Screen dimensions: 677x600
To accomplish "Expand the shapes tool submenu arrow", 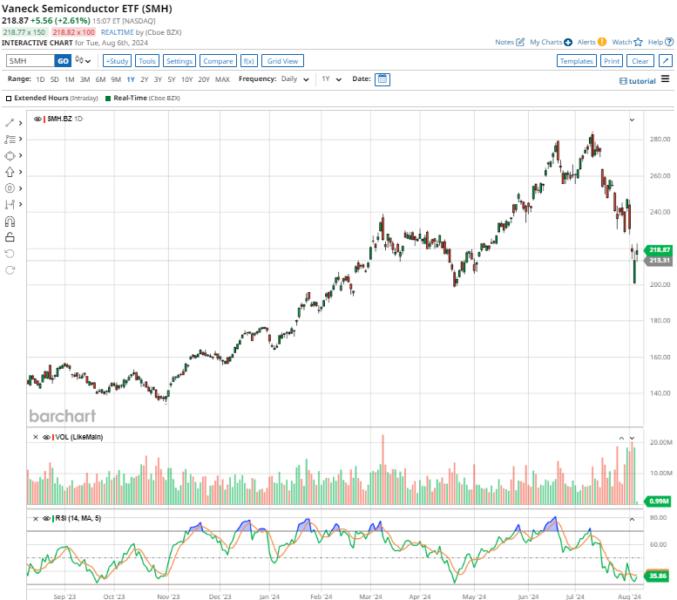I will tap(20, 155).
